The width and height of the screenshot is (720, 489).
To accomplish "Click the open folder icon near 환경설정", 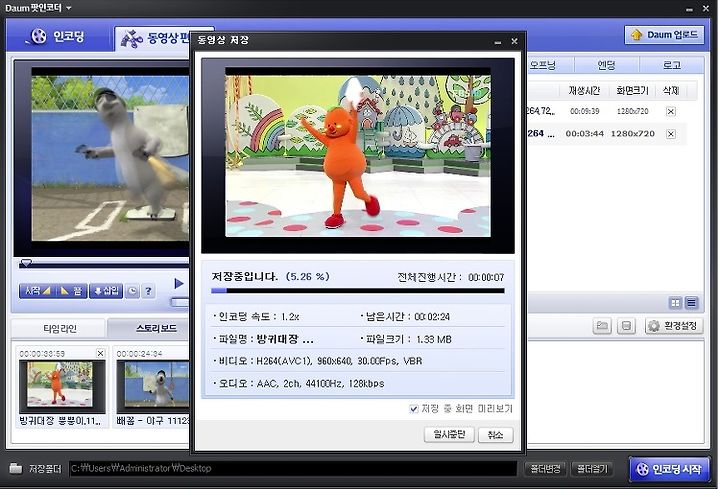I will pos(602,326).
